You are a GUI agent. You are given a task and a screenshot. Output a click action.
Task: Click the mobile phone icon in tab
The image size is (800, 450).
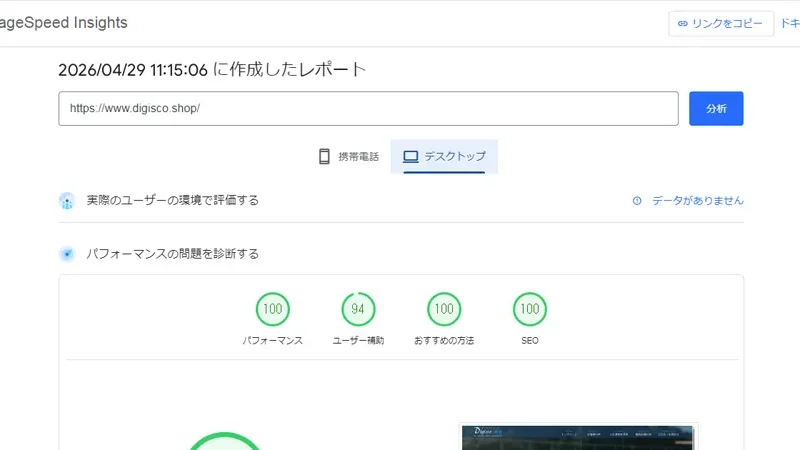(x=324, y=157)
